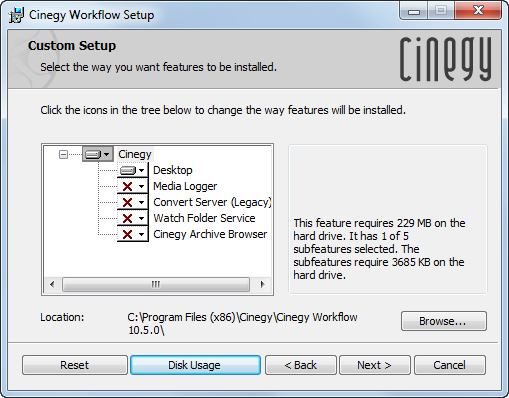The image size is (509, 398).
Task: Open the Convert Server (Legacy) install-state dropdown
Action: click(132, 202)
